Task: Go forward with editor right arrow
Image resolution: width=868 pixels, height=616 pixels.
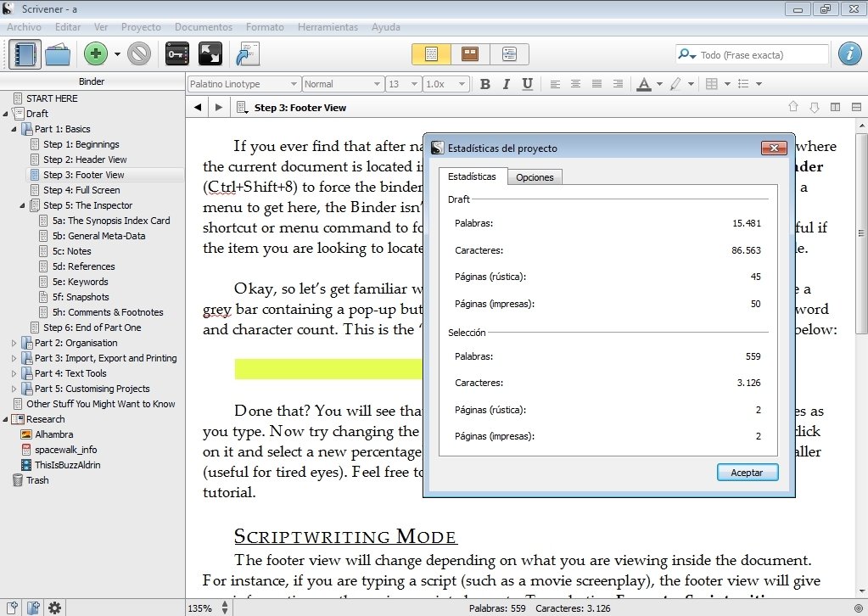Action: [x=219, y=108]
